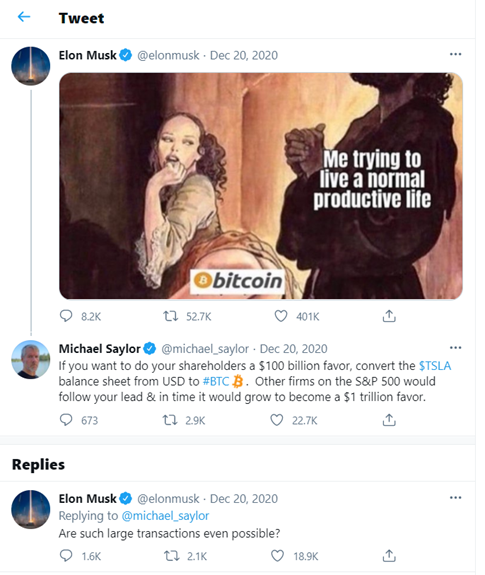Share the bitcoin meme tweet

click(389, 316)
